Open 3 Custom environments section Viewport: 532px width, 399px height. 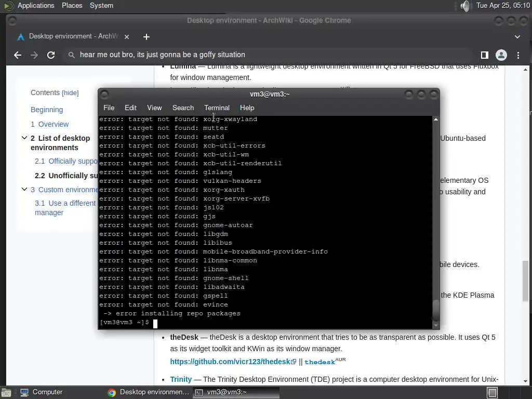64,190
